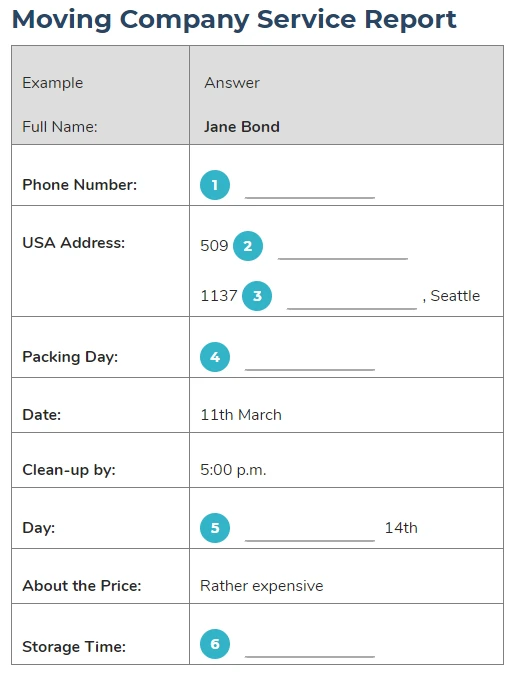This screenshot has width=523, height=683.
Task: Select the Storage Time answer blank
Action: [310, 650]
